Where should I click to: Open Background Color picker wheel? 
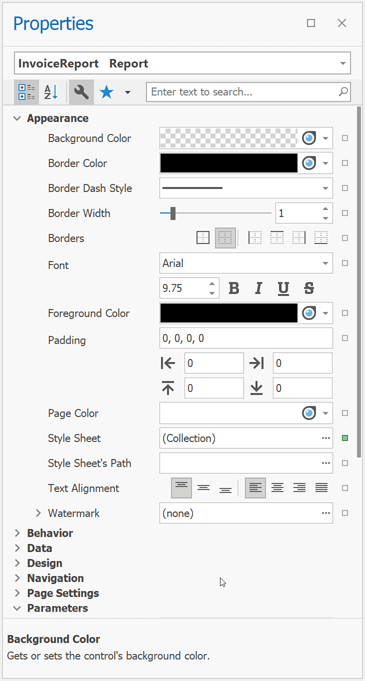[309, 139]
